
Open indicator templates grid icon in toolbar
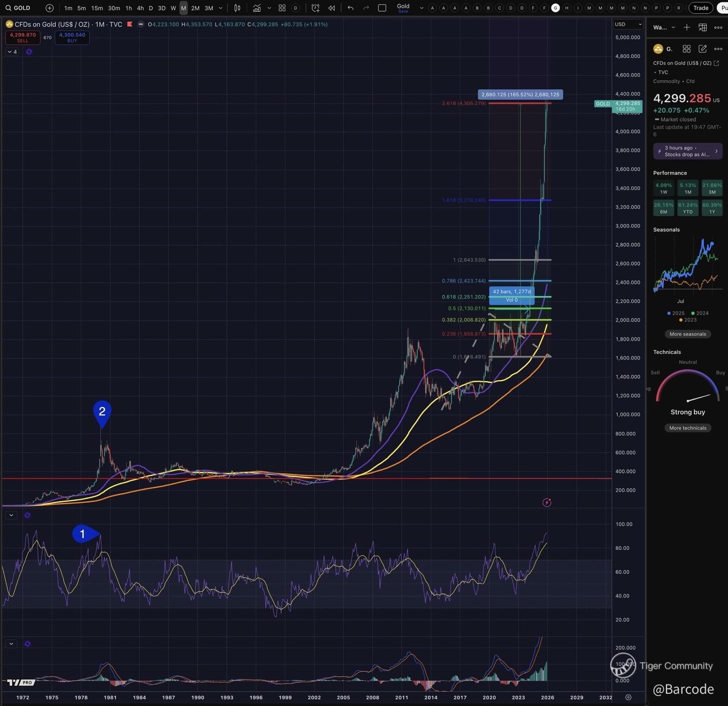pos(282,8)
